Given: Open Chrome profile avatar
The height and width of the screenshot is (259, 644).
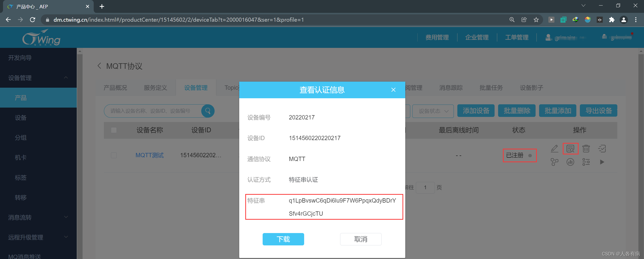Looking at the screenshot, I should pos(624,20).
